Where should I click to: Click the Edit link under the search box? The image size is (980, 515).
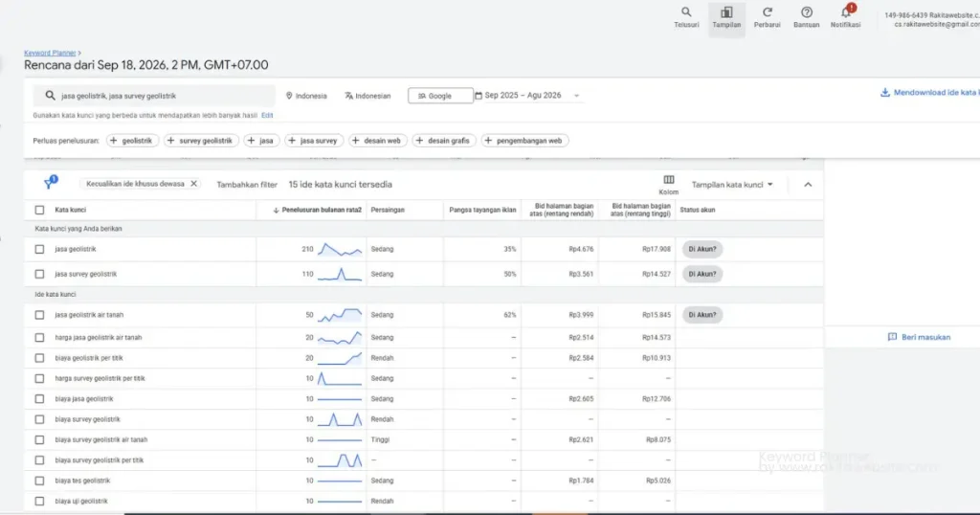[267, 115]
